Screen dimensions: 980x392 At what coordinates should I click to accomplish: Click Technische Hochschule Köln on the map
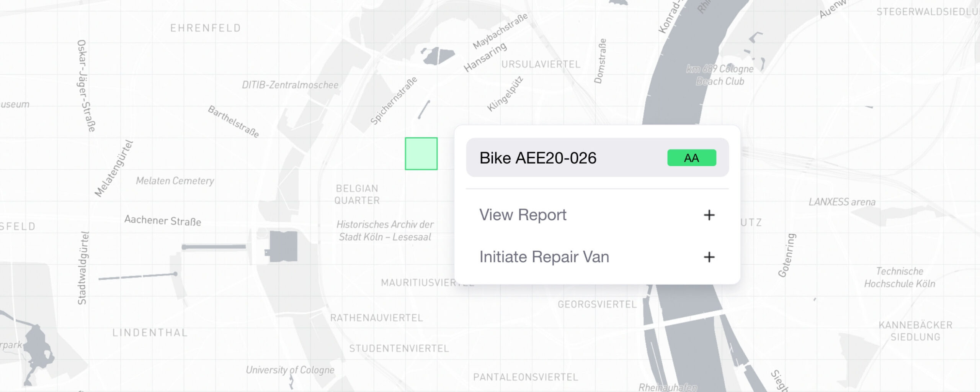(899, 277)
